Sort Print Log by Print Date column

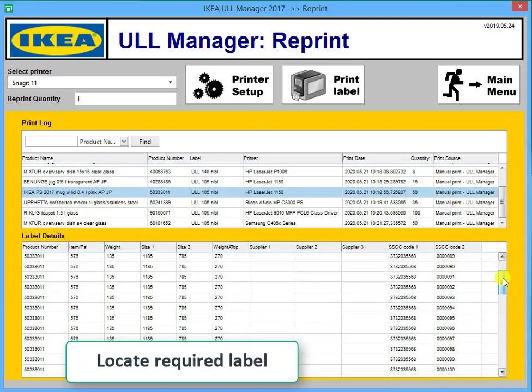(376, 158)
